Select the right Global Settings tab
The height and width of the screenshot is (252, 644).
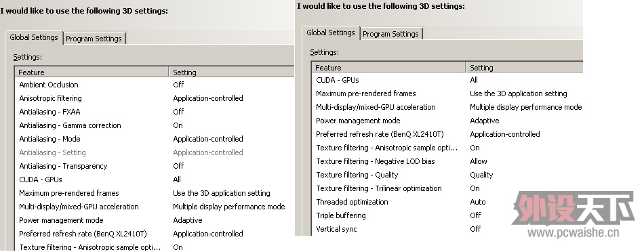[331, 33]
